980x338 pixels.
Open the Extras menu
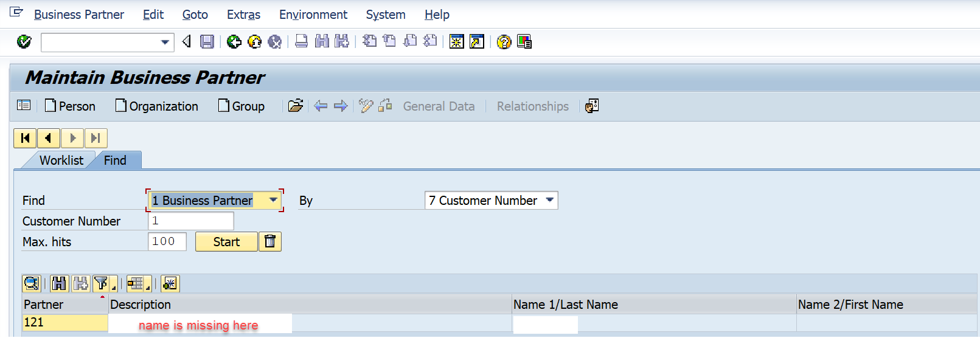tap(243, 15)
